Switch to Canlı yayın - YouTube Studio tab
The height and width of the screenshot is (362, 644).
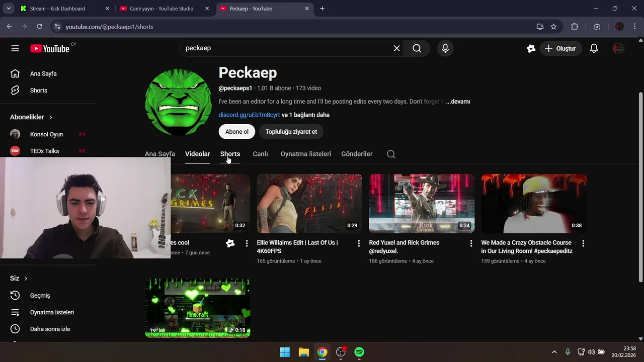click(x=165, y=9)
